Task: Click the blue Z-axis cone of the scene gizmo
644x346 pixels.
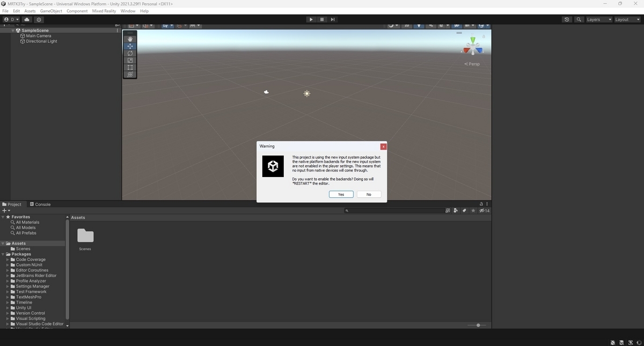Action: (x=480, y=51)
